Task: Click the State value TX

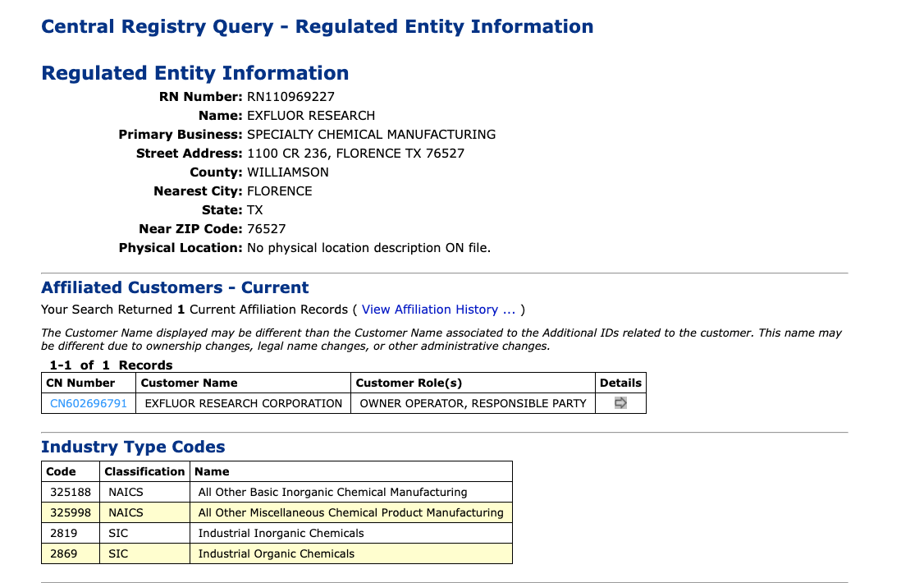Action: pyautogui.click(x=254, y=210)
